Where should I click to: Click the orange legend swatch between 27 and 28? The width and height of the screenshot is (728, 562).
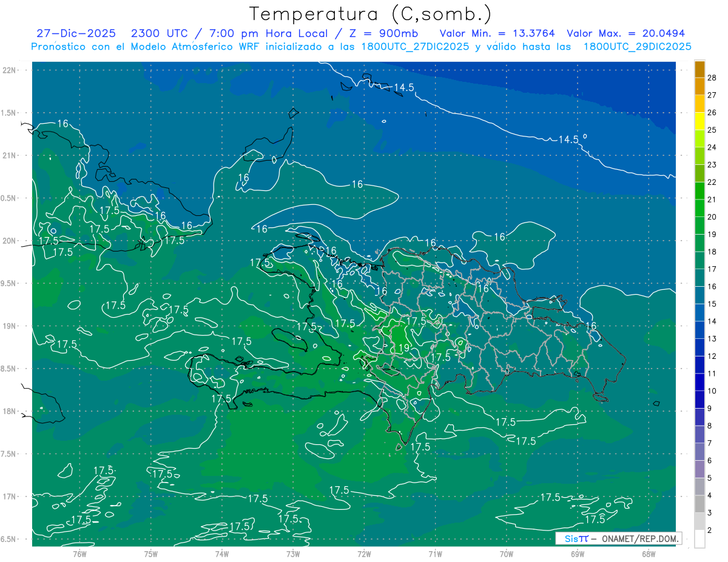tap(699, 86)
